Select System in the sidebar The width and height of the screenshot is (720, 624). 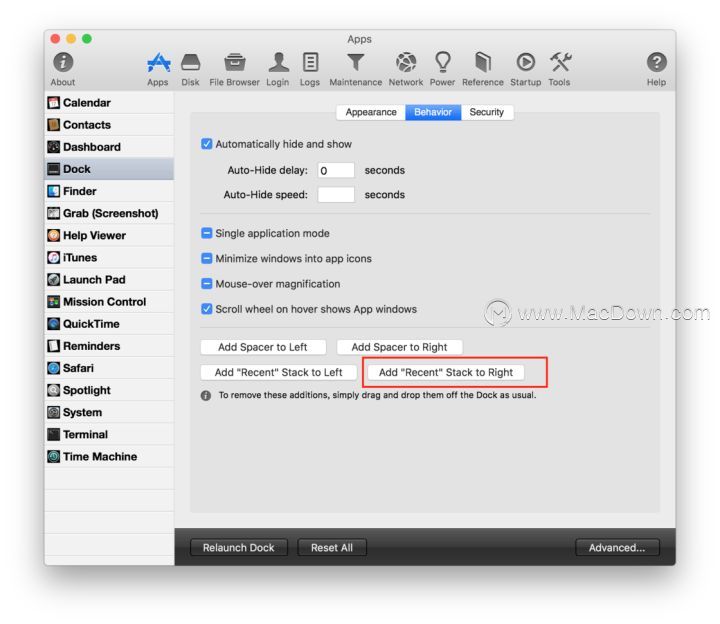tap(109, 412)
